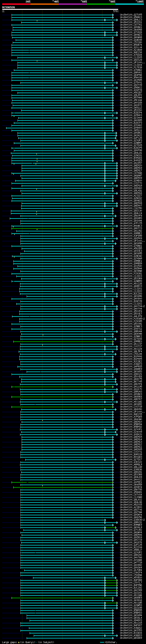This screenshot has width=146, height=644.
Task: Select label UniRef100_Q76N62
Action: pos(131,70)
